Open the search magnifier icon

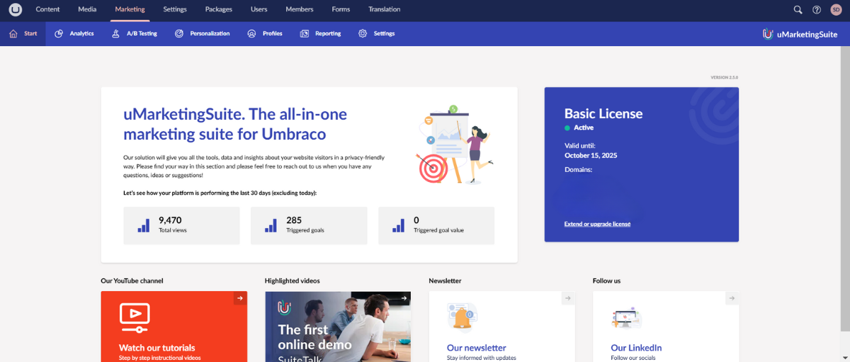pyautogui.click(x=798, y=10)
